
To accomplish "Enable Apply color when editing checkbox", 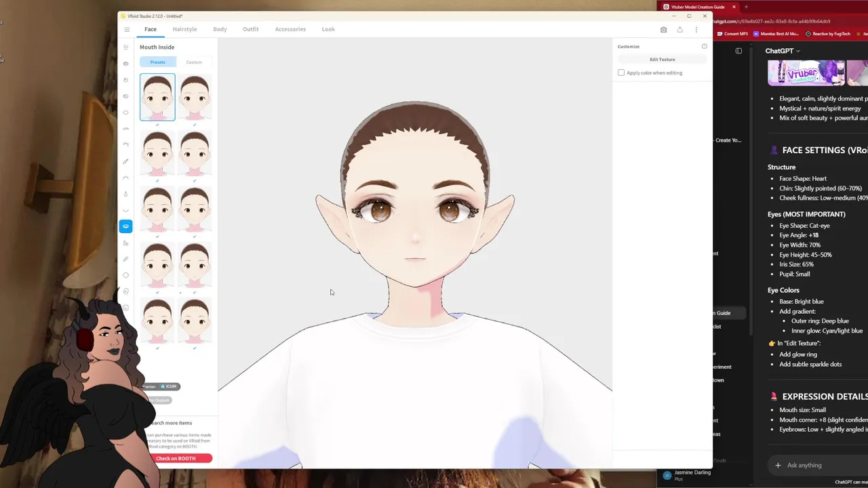I will [621, 73].
